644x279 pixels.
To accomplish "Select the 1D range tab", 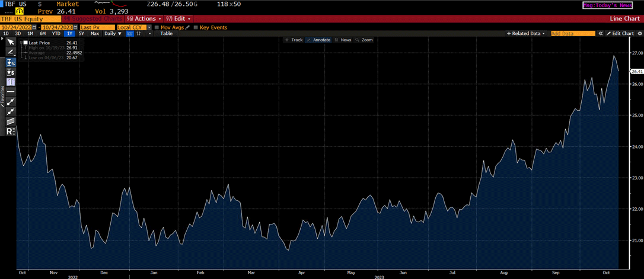I will [x=6, y=34].
